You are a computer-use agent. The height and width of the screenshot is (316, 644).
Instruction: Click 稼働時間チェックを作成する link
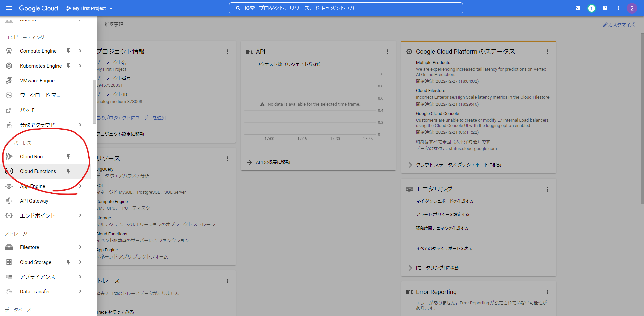pyautogui.click(x=442, y=228)
